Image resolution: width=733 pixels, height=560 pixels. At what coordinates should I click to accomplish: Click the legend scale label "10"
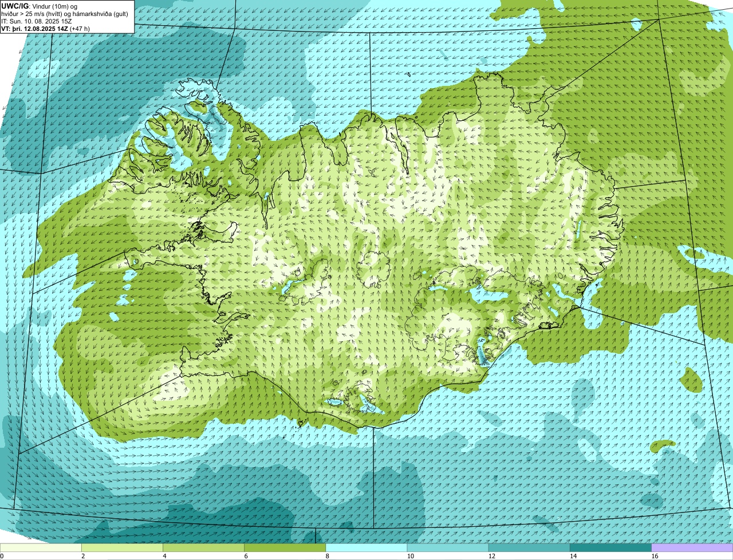(410, 556)
